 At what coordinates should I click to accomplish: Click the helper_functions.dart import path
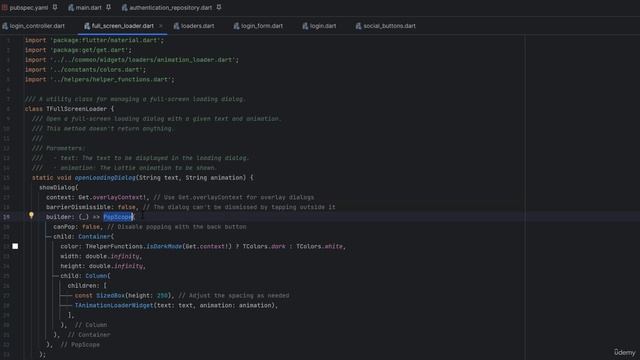(x=112, y=79)
